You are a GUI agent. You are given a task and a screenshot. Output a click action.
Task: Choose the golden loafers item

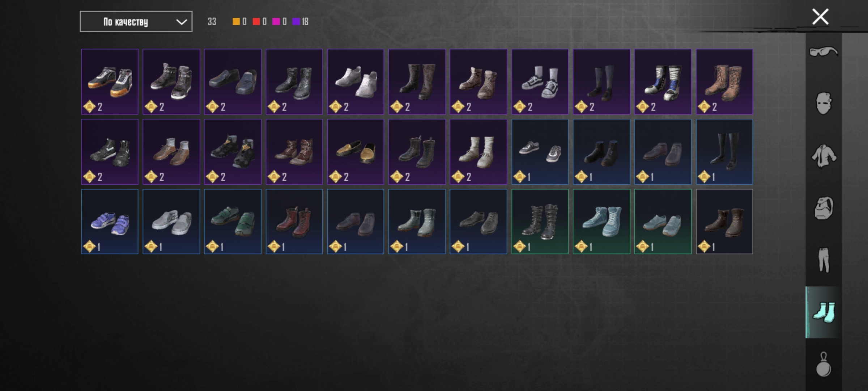click(x=356, y=152)
